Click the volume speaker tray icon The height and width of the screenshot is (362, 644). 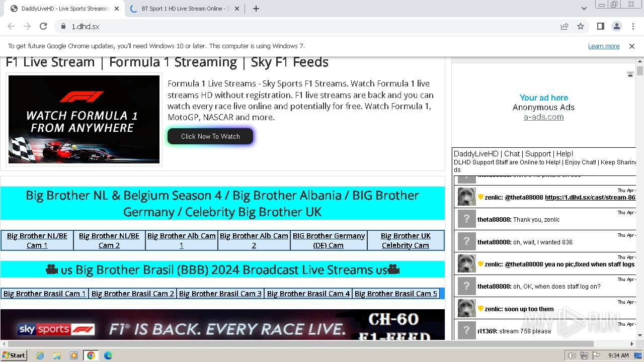(x=572, y=355)
